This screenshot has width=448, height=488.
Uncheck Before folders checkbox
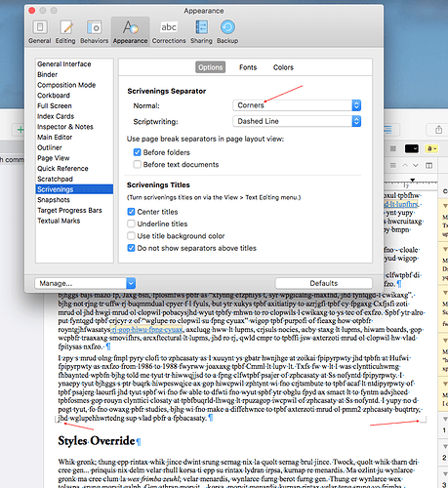(x=138, y=152)
